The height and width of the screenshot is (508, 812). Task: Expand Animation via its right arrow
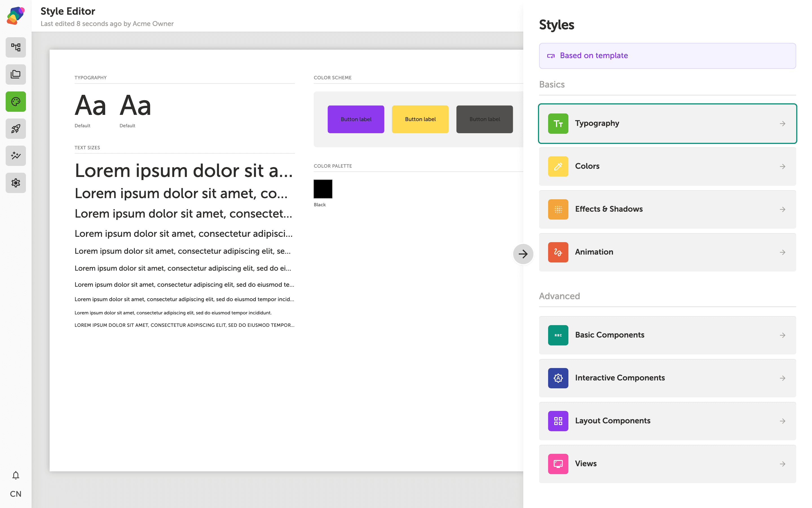coord(782,252)
